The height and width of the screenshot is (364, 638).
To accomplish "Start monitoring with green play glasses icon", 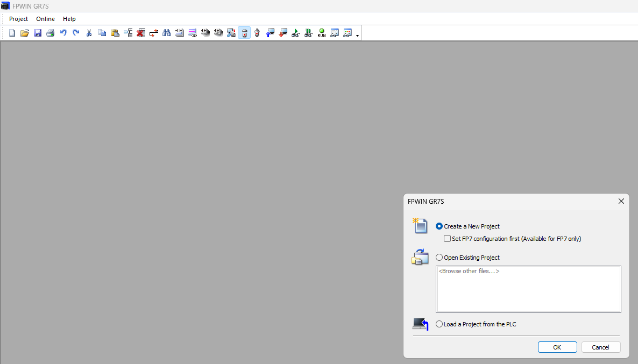I will coord(296,33).
